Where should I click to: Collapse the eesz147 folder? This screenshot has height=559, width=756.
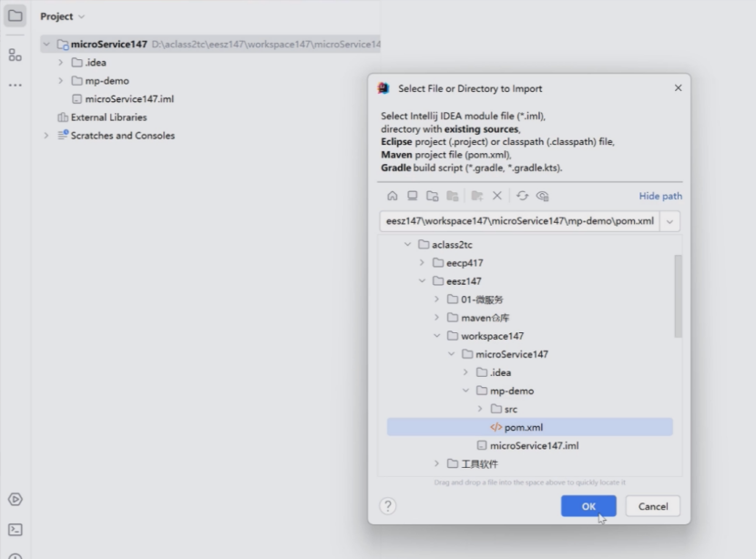point(422,281)
